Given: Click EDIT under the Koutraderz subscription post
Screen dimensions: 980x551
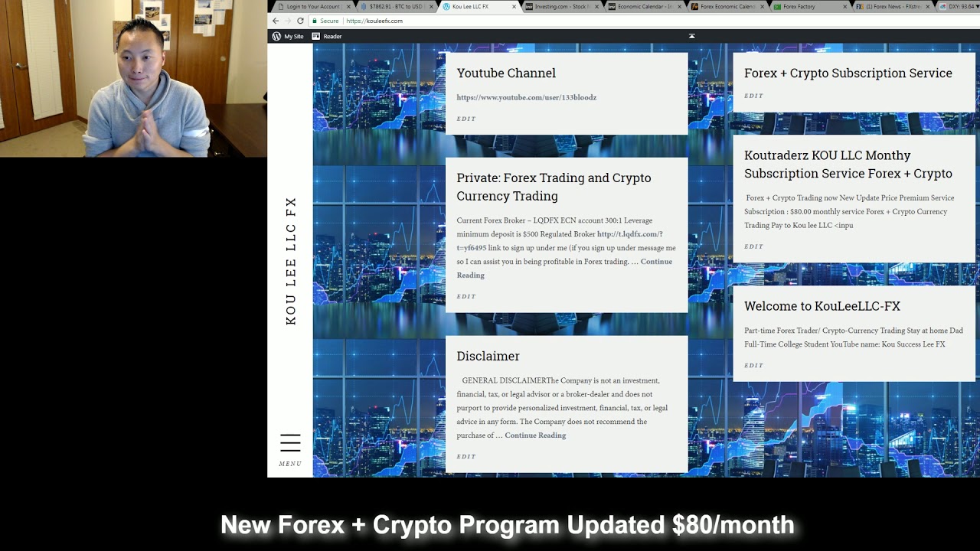Looking at the screenshot, I should (754, 246).
